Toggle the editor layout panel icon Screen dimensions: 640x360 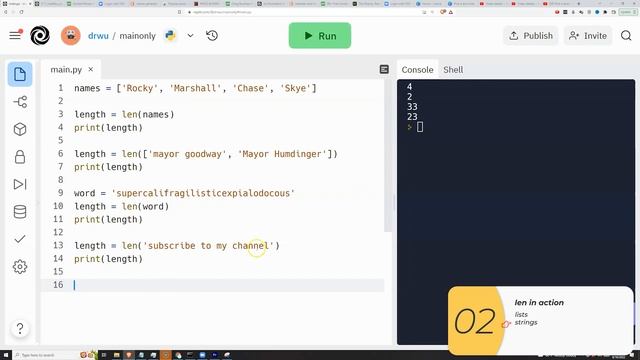(x=384, y=69)
